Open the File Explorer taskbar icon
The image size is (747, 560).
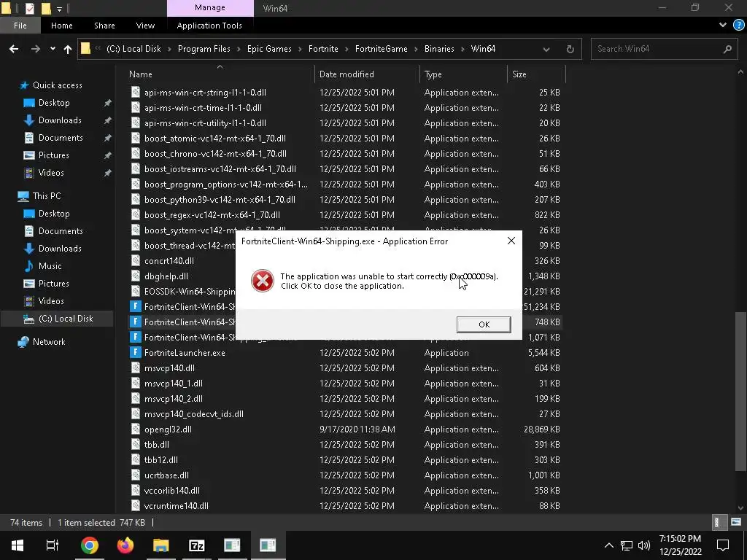[161, 545]
